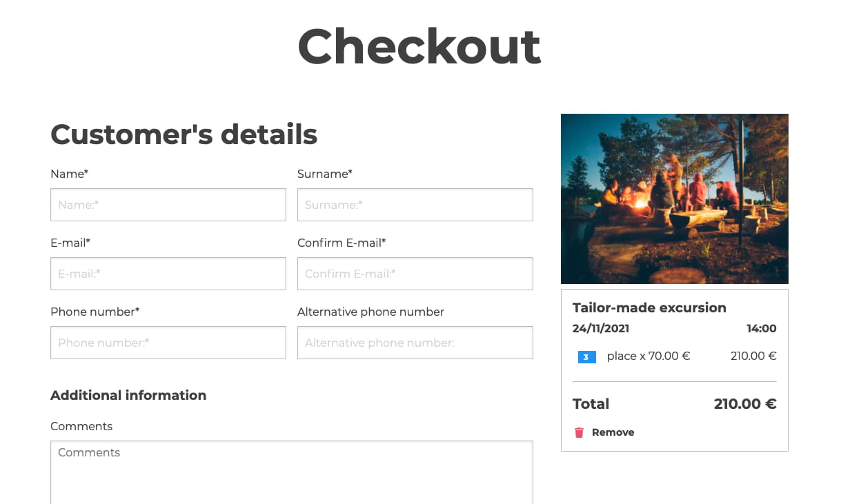Click the campfire excursion photo
Viewport: 861px width, 504px height.
click(x=674, y=199)
